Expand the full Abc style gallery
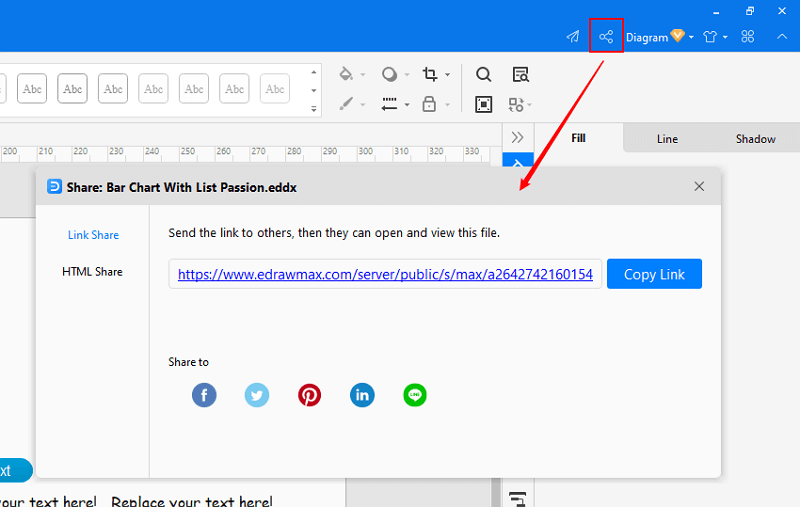The height and width of the screenshot is (507, 800). point(314,109)
